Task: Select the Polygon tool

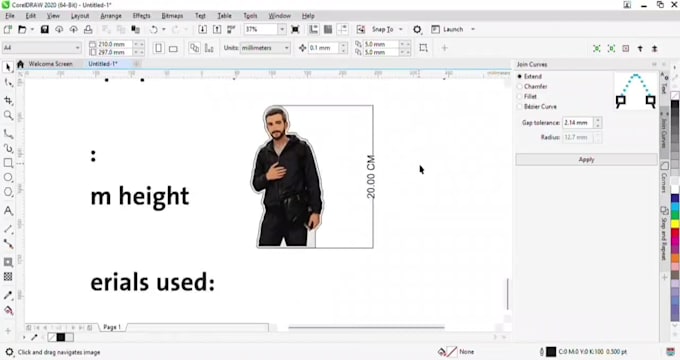Action: tap(8, 192)
